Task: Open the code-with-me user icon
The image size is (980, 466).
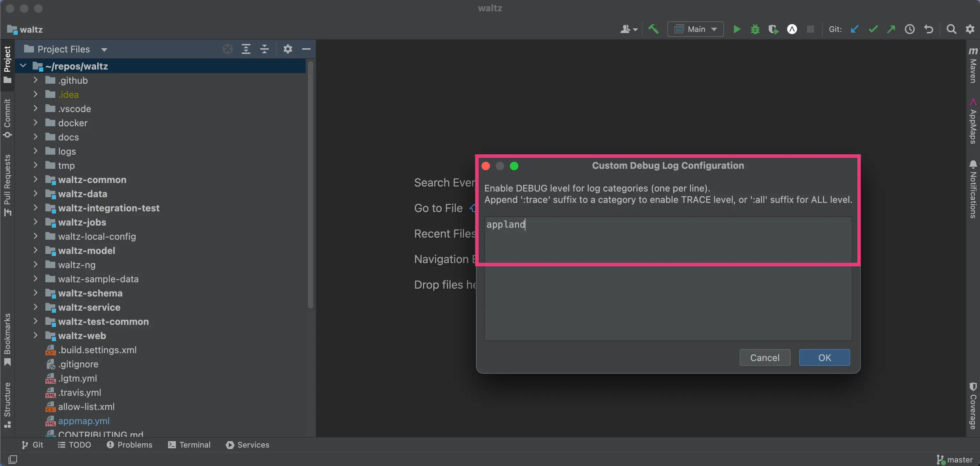Action: point(629,29)
